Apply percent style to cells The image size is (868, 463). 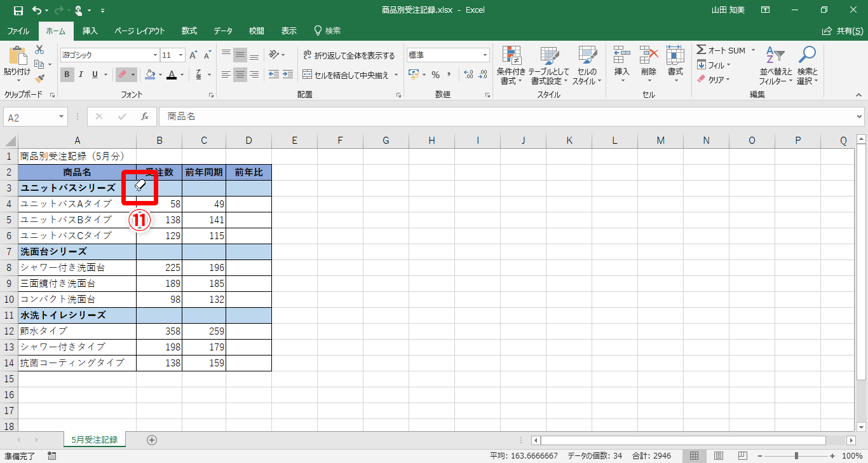(435, 75)
